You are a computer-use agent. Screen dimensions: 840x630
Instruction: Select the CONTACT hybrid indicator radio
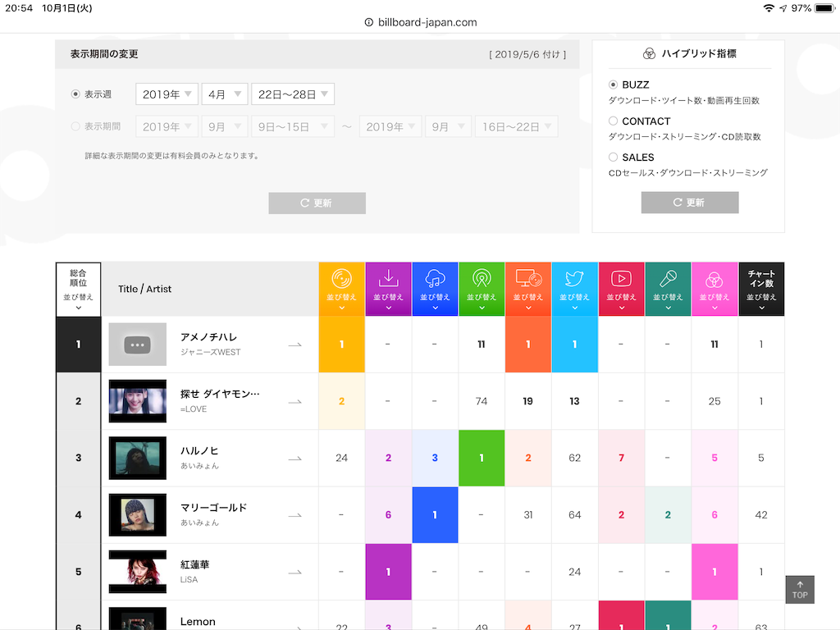(x=614, y=121)
